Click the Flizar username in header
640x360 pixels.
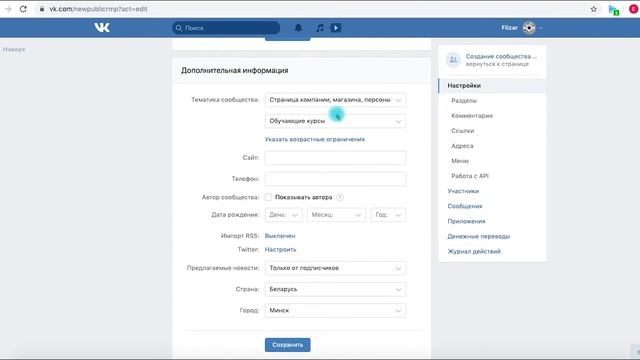509,28
